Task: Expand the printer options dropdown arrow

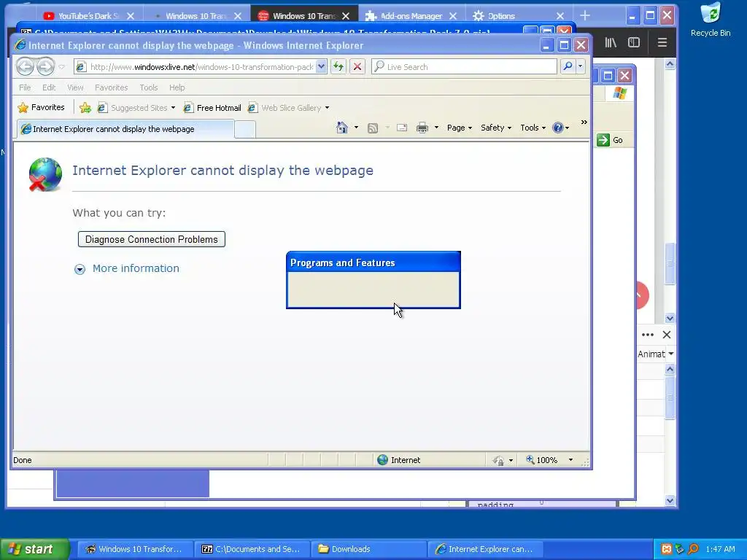Action: click(x=436, y=128)
